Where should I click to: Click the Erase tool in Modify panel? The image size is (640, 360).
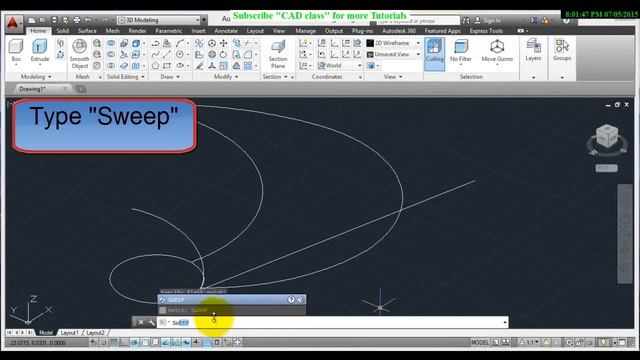[199, 65]
